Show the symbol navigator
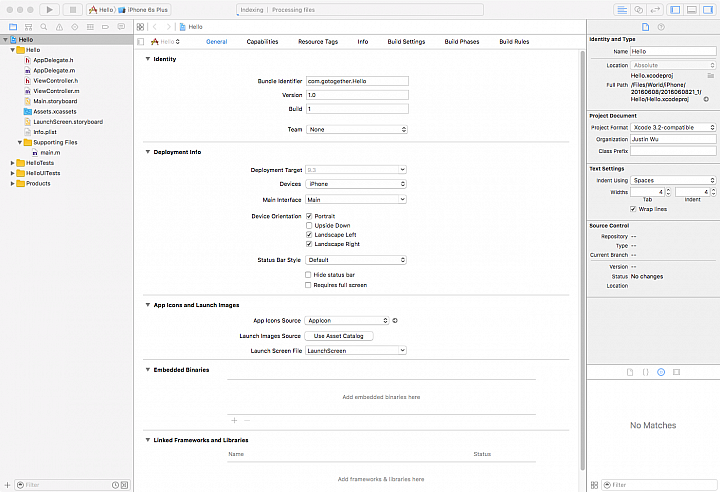The height and width of the screenshot is (492, 720). pyautogui.click(x=28, y=27)
